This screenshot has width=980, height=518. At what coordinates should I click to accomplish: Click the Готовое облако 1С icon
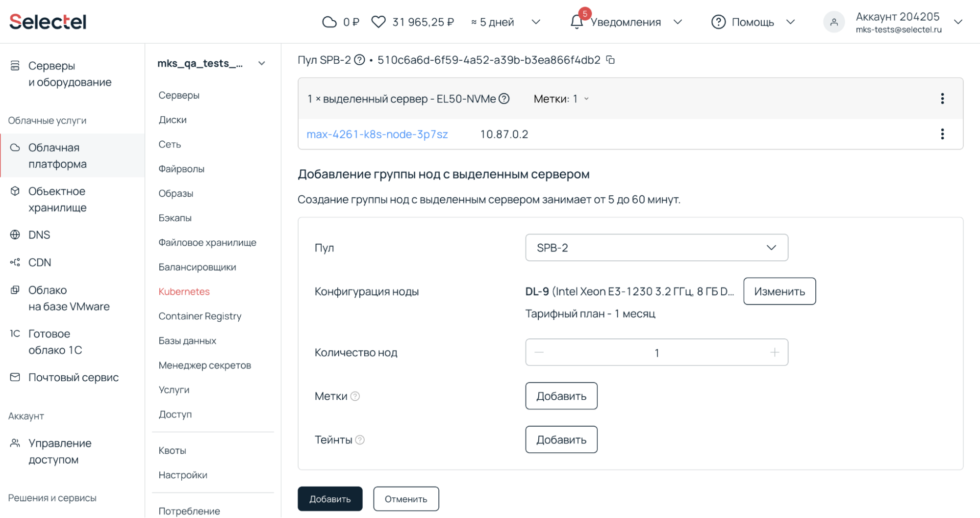pyautogui.click(x=15, y=334)
